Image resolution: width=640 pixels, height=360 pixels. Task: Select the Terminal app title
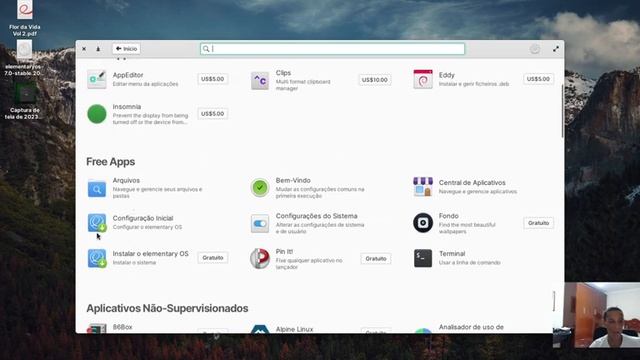tap(452, 253)
